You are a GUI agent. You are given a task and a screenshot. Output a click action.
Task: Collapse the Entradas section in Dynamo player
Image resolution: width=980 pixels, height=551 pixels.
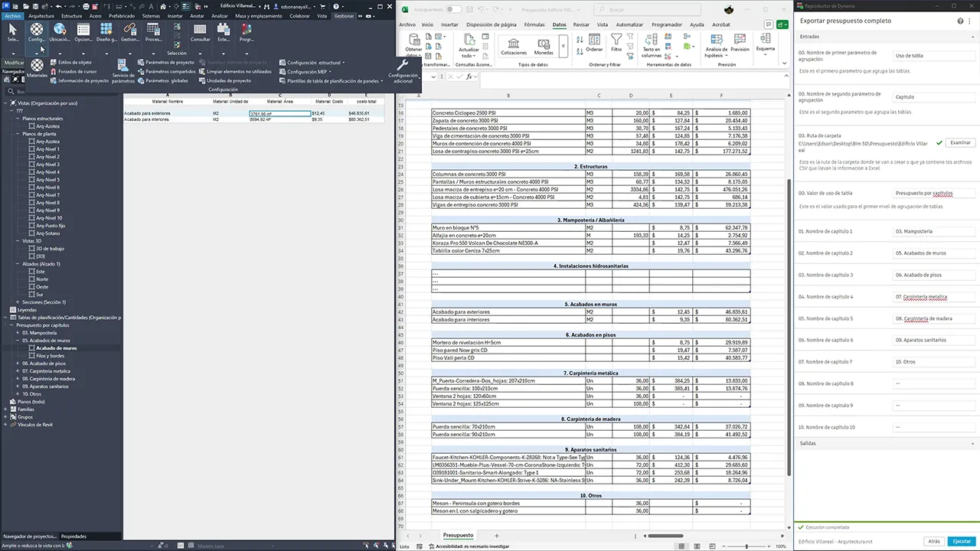coord(973,37)
